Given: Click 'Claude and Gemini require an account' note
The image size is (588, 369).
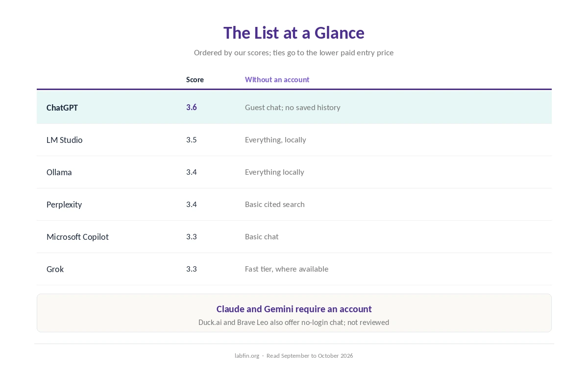Looking at the screenshot, I should [x=294, y=309].
